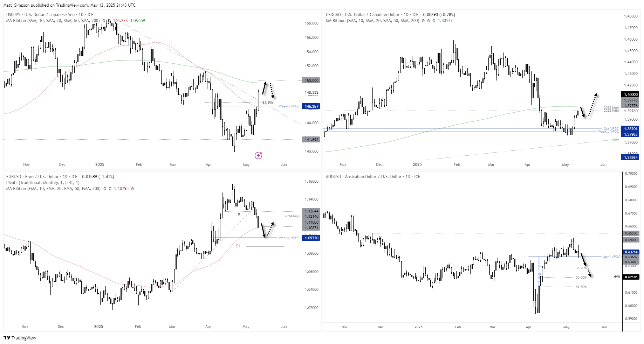Viewport: 644px width, 344px height.
Task: Click the TradingView logo at bottom left
Action: click(x=7, y=338)
